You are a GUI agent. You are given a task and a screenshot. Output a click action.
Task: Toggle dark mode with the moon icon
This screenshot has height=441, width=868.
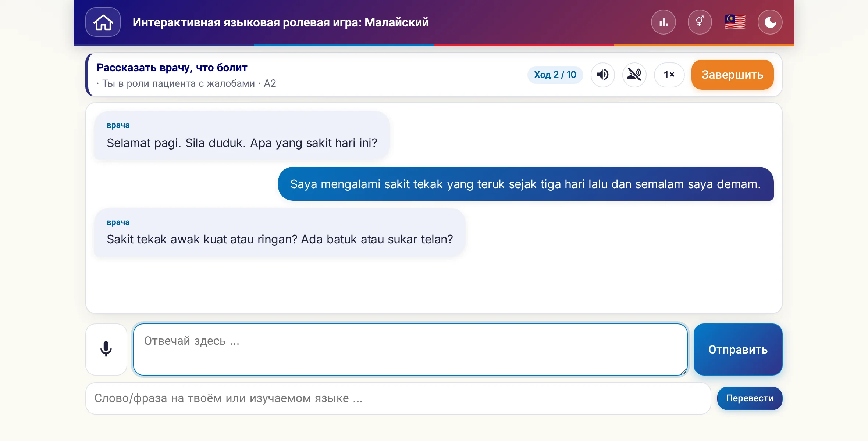coord(770,22)
